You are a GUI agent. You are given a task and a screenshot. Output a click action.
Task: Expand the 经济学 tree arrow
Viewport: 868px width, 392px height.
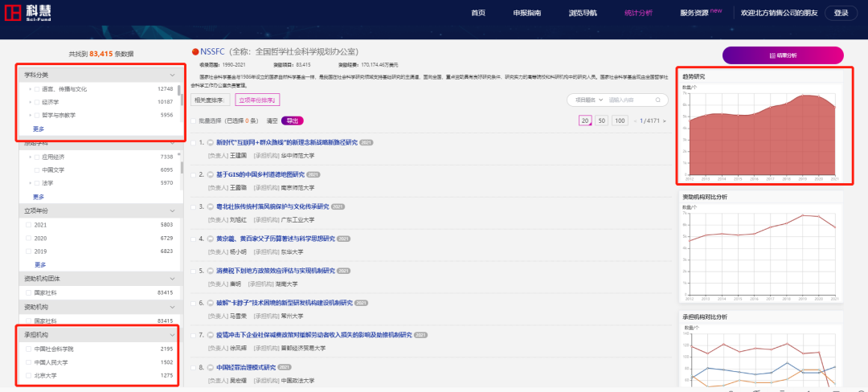[31, 102]
